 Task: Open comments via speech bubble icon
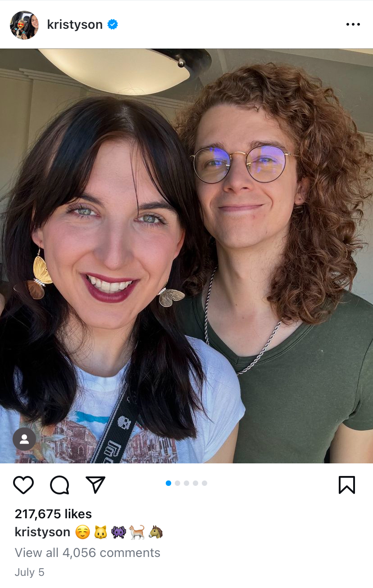(x=59, y=485)
